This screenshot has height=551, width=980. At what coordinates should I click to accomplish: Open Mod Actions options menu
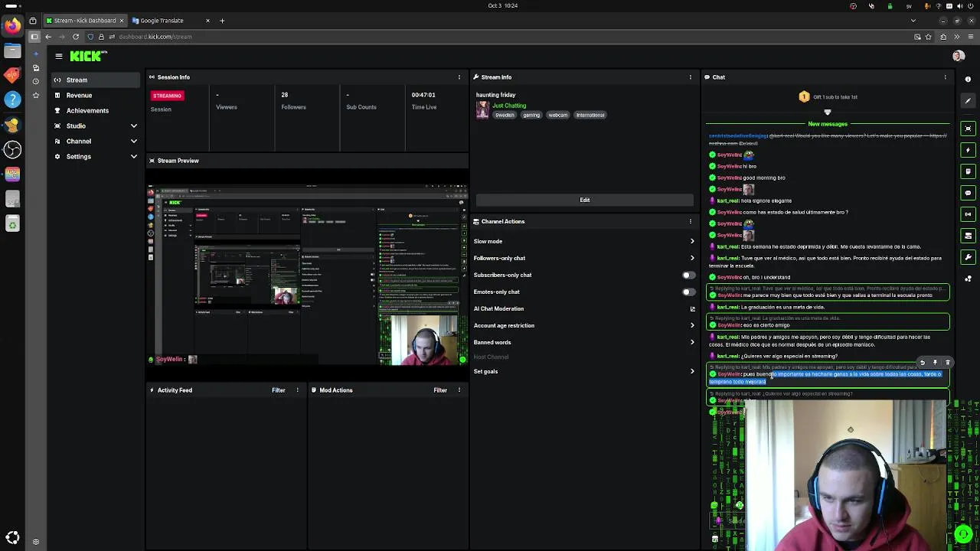coord(459,390)
